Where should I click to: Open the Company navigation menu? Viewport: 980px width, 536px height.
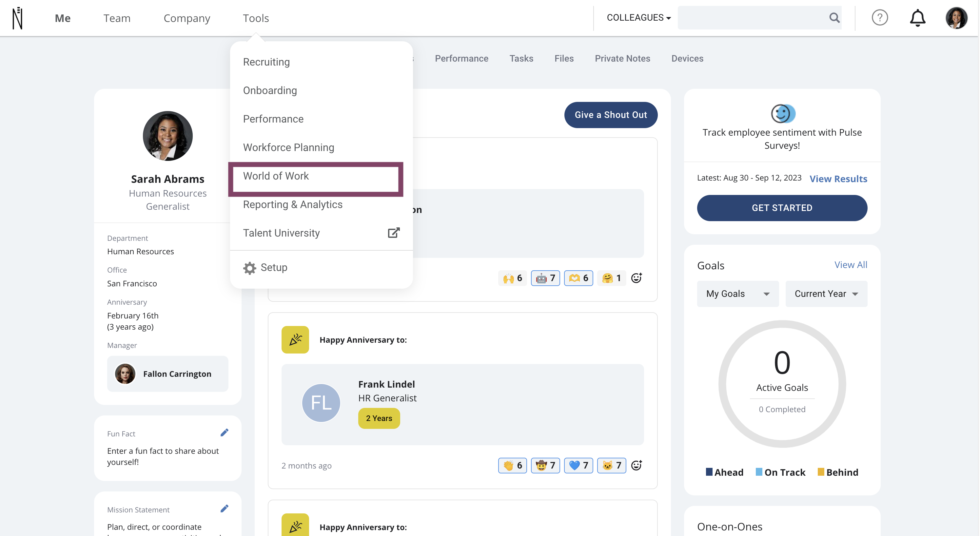187,18
